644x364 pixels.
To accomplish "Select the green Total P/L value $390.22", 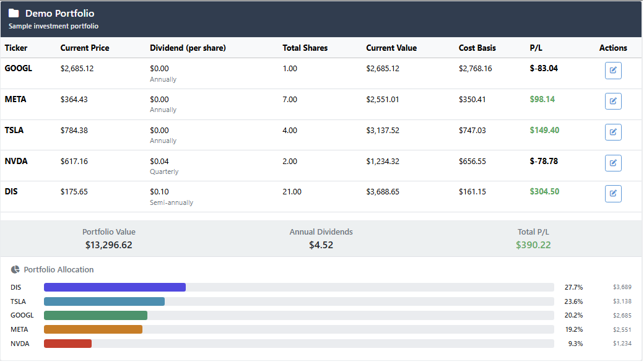I will coord(533,245).
